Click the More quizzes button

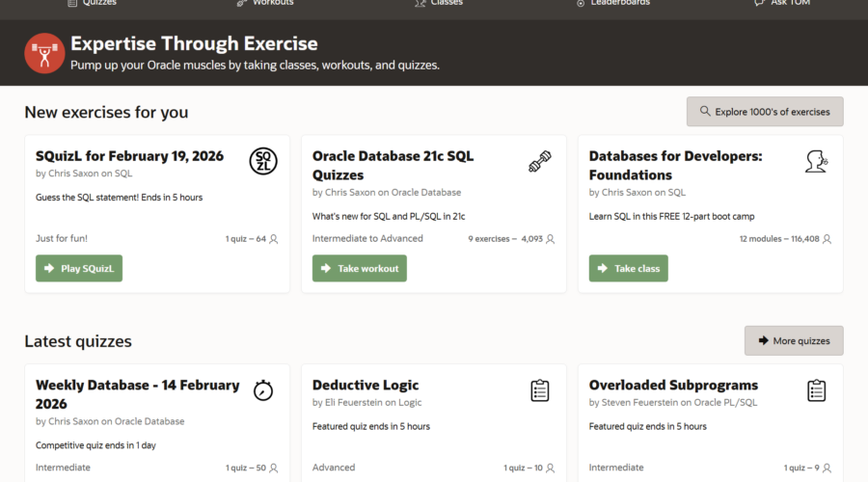794,340
